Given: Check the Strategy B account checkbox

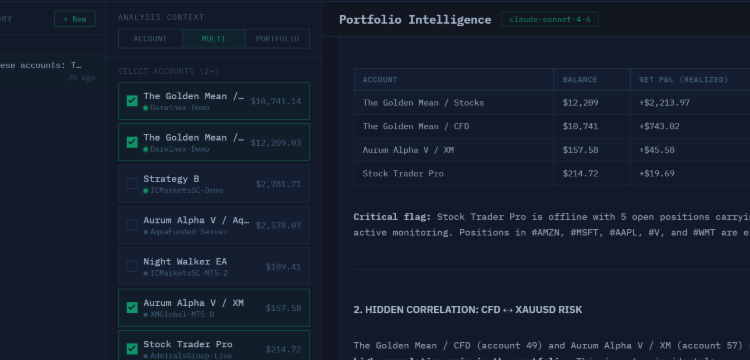Looking at the screenshot, I should 132,184.
